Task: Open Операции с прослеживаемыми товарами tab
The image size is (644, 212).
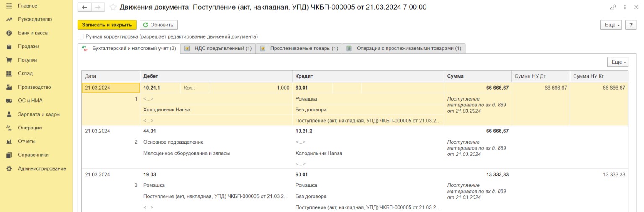Action: 404,48
